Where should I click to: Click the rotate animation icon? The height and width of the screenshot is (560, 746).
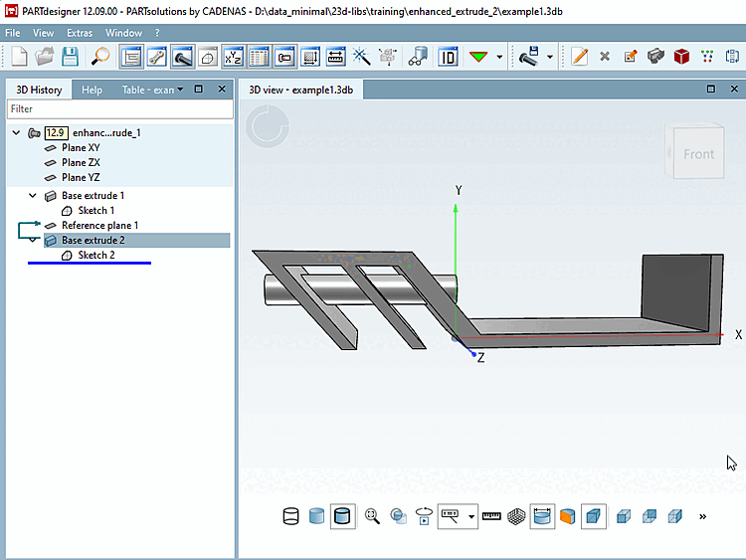click(x=425, y=516)
